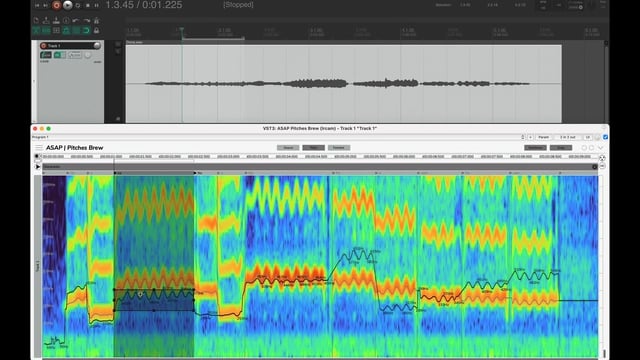Arm Track 1 for recording

44,45
